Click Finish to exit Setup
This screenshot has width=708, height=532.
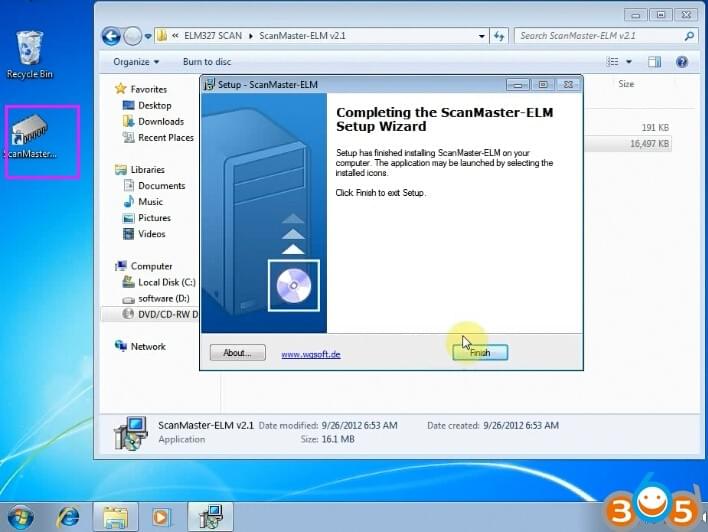[480, 353]
